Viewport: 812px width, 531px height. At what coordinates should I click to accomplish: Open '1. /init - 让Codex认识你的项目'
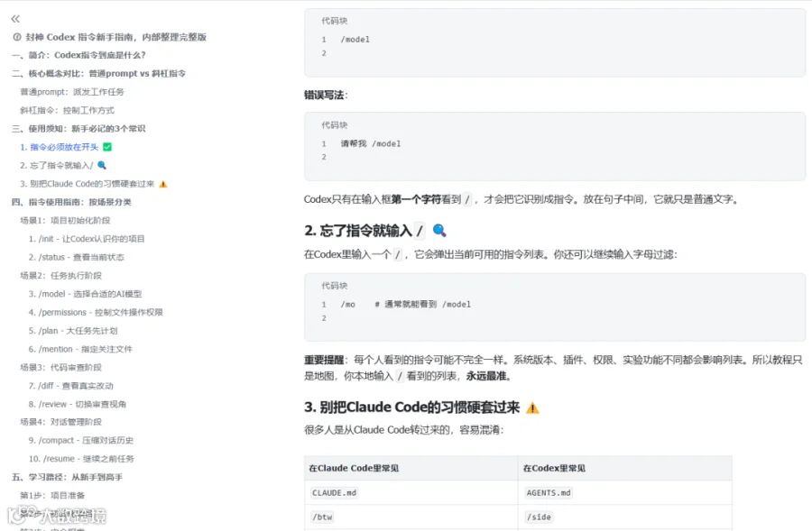coord(87,239)
